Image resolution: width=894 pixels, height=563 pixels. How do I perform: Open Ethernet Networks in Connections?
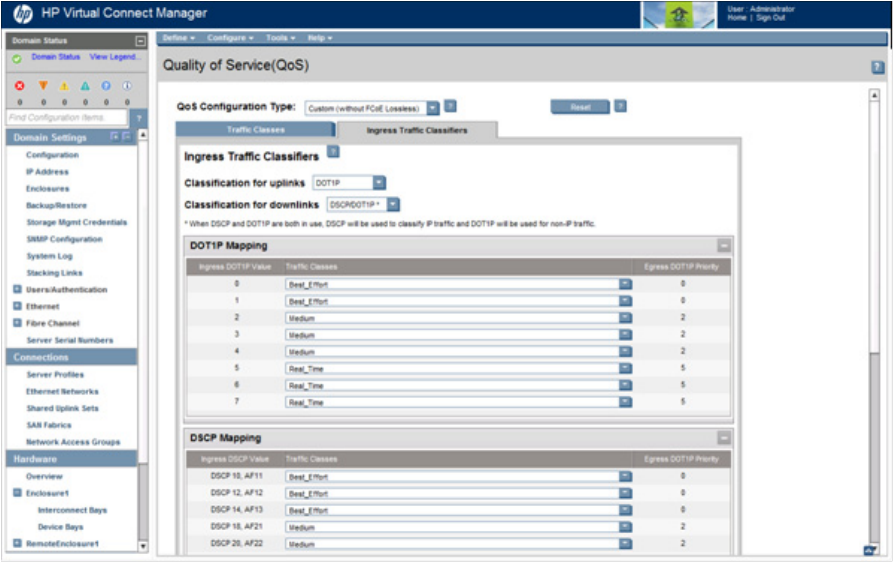[62, 391]
